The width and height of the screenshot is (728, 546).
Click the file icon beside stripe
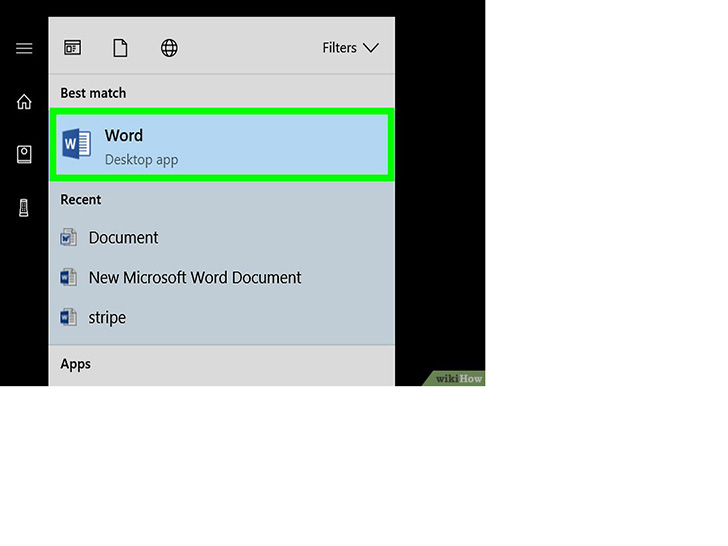pyautogui.click(x=68, y=318)
